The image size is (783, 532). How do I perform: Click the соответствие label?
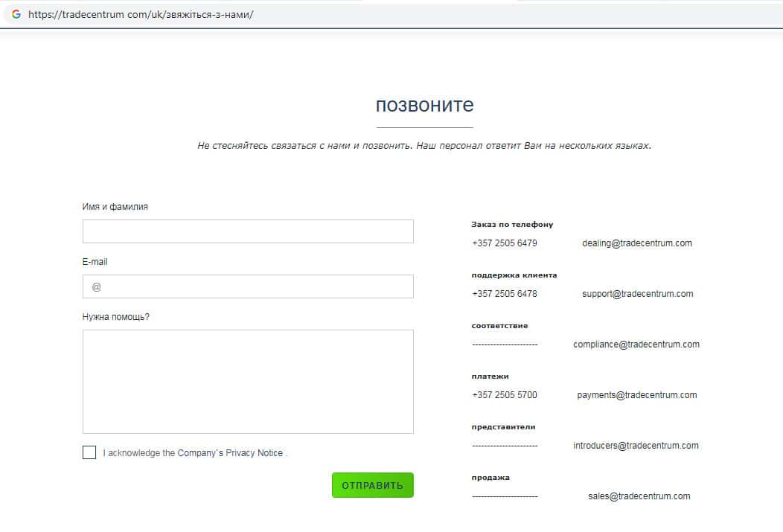[x=499, y=326]
